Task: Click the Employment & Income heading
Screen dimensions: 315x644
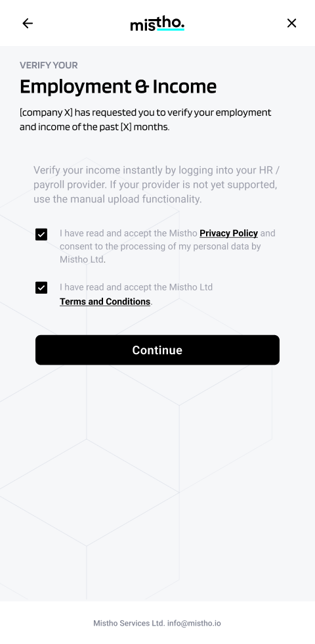Action: pyautogui.click(x=118, y=87)
